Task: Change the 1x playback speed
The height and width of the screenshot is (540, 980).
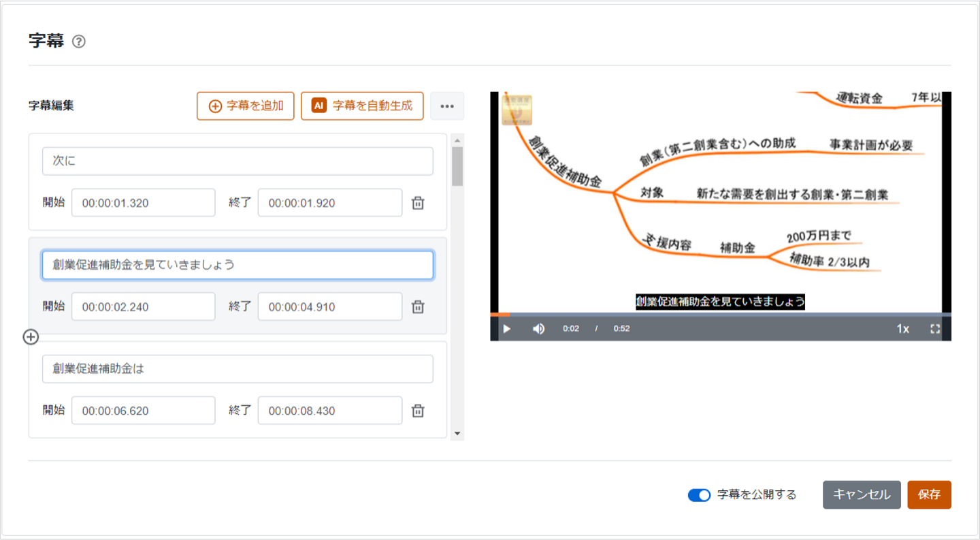Action: [x=902, y=329]
